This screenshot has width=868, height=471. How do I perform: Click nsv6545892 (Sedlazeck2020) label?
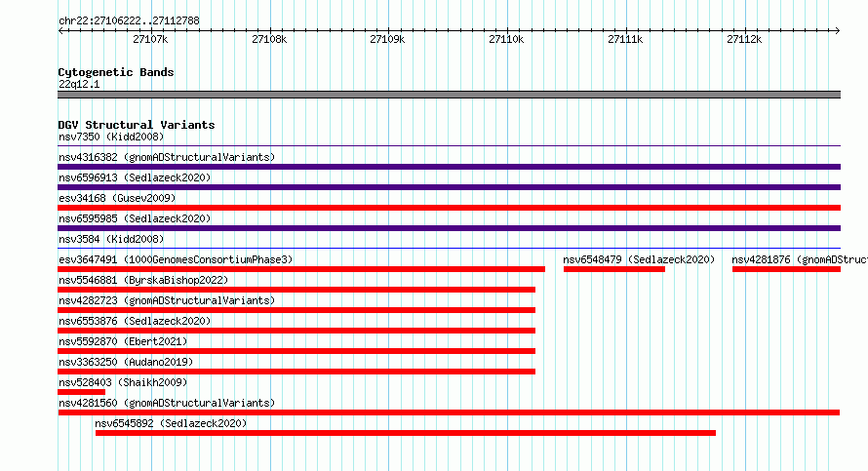click(171, 423)
